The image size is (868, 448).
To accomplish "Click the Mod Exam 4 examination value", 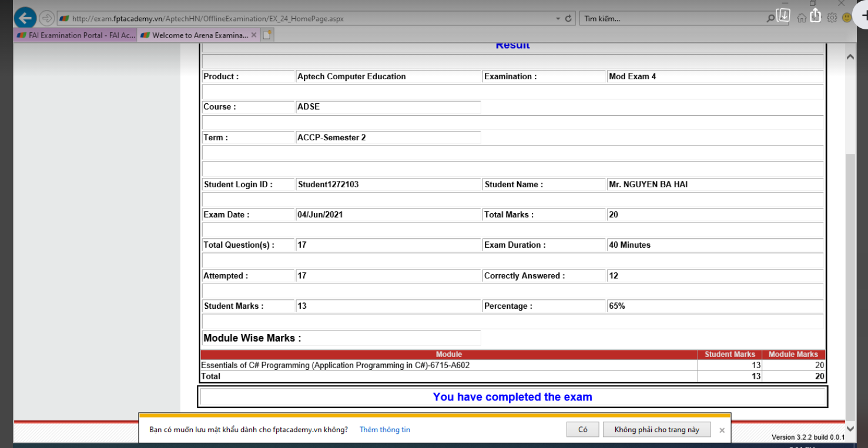I will [x=632, y=76].
